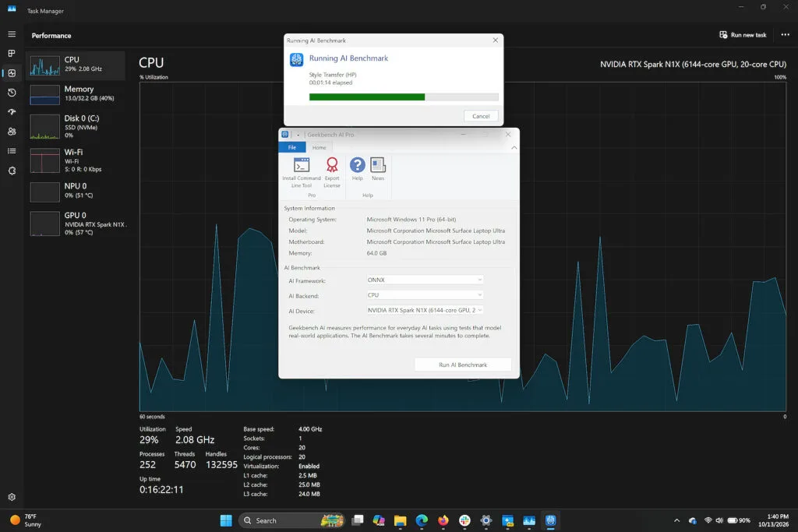Open Task Manager hamburger navigation menu
Image resolution: width=798 pixels, height=532 pixels.
pos(12,34)
